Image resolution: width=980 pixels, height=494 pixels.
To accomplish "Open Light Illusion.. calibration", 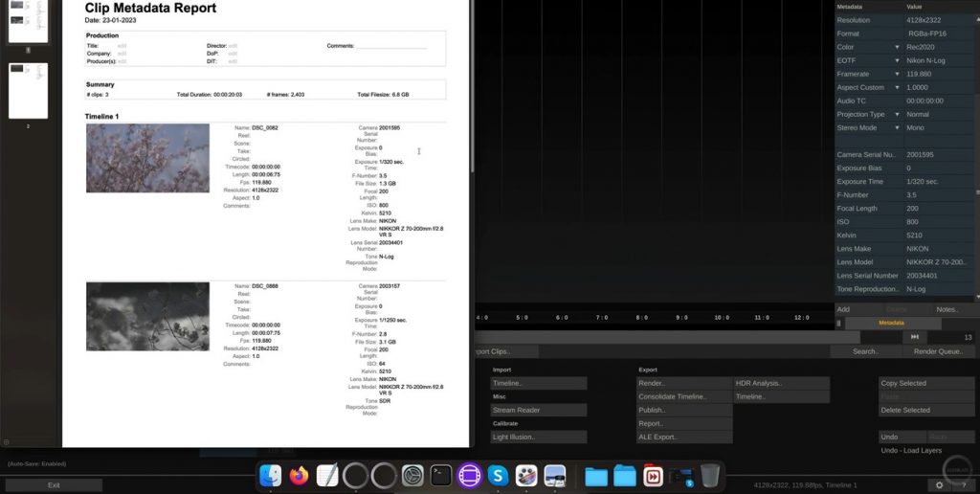I will point(538,438).
